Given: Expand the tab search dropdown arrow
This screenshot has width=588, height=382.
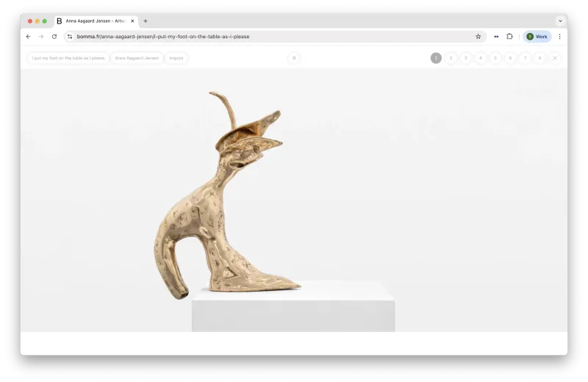Looking at the screenshot, I should 560,21.
